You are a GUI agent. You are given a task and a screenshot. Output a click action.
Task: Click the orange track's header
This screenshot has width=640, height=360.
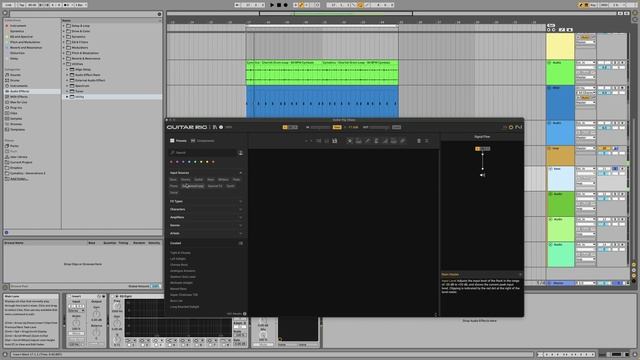point(560,156)
